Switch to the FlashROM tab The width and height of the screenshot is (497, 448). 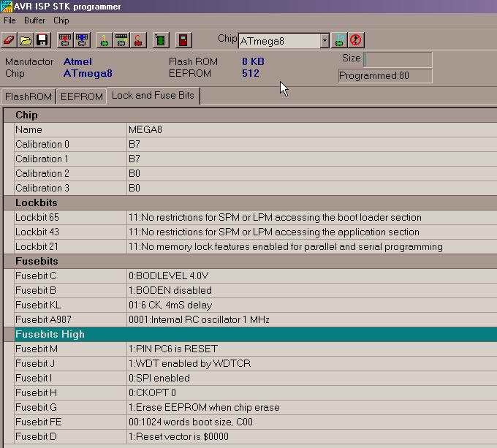[x=29, y=96]
